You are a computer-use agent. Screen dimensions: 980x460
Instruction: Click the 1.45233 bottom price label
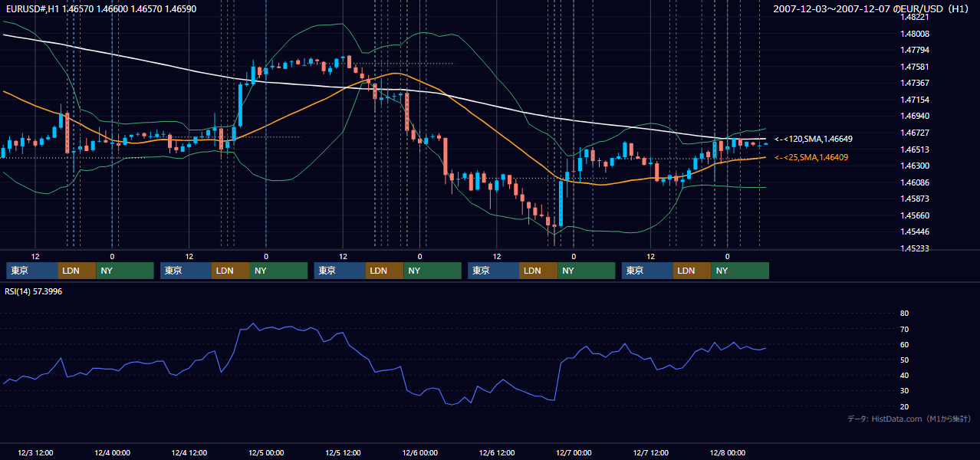[915, 248]
